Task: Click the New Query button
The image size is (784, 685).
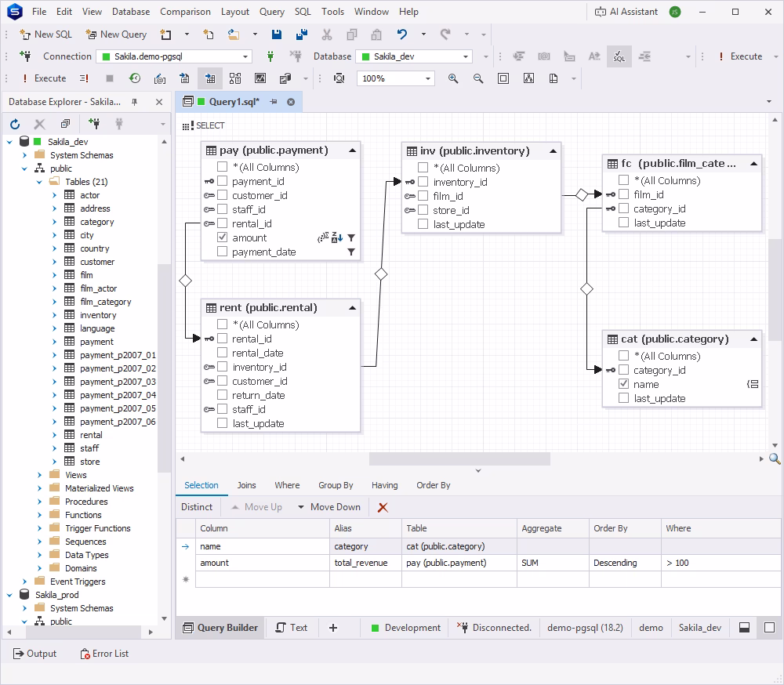Action: (x=116, y=34)
